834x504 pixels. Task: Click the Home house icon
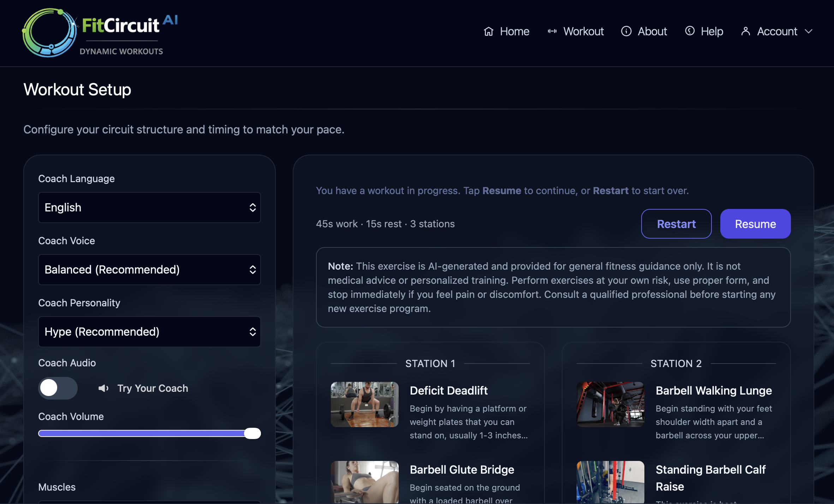(488, 31)
